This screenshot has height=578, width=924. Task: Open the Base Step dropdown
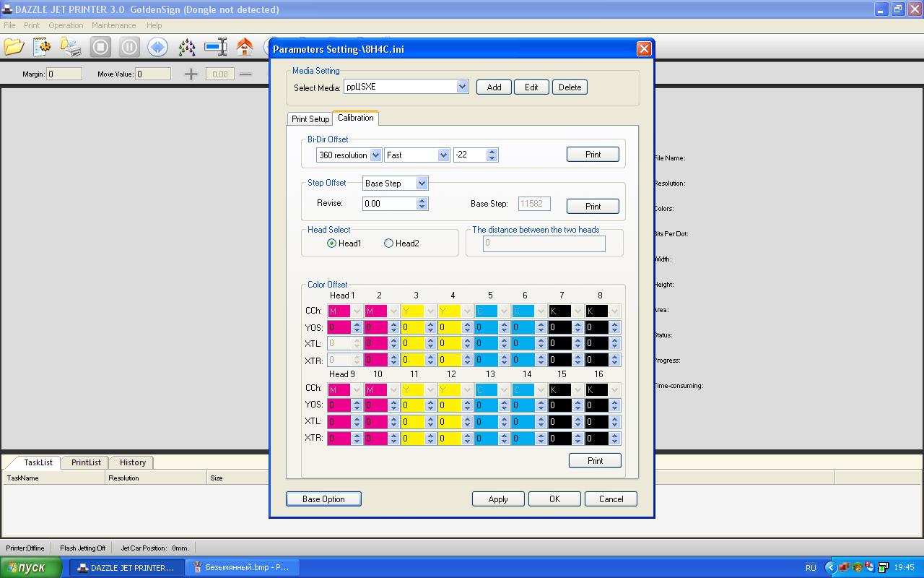[422, 184]
